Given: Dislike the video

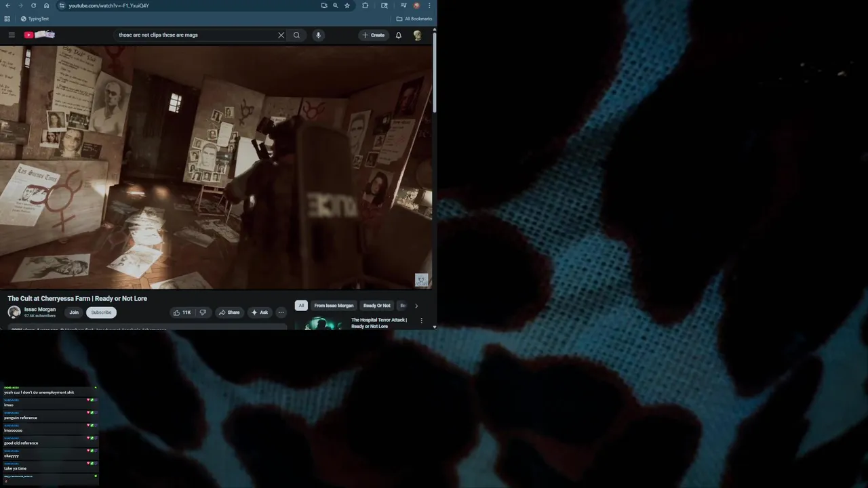Looking at the screenshot, I should click(x=203, y=312).
